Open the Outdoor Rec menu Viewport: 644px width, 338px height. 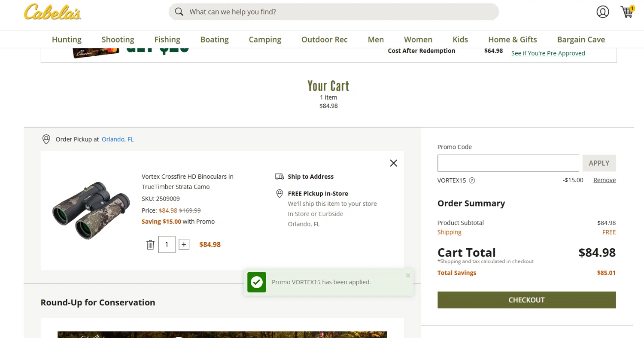click(325, 40)
